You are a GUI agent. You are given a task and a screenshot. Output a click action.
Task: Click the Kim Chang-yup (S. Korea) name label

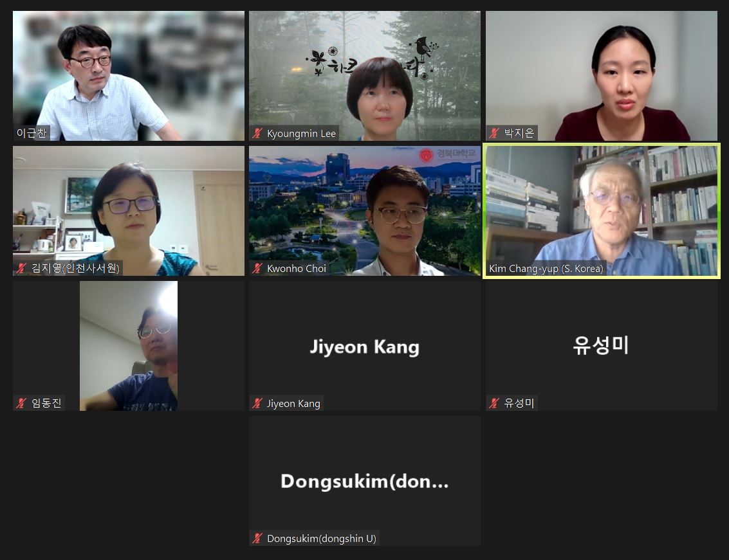pos(546,269)
